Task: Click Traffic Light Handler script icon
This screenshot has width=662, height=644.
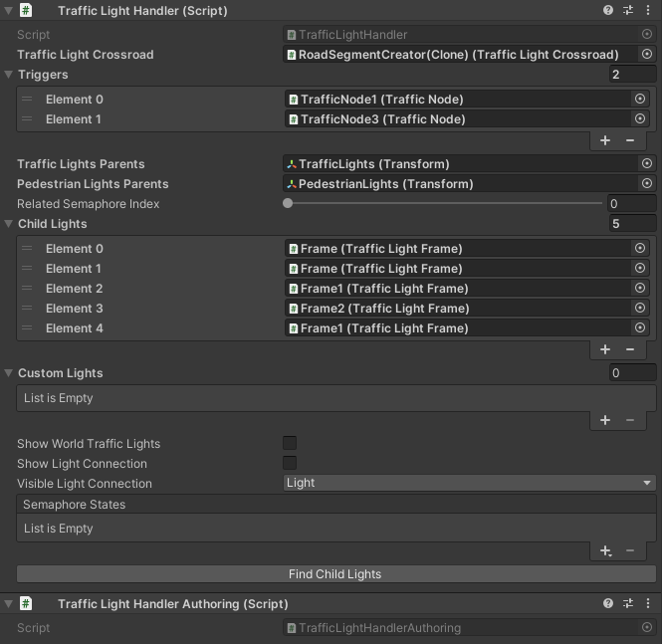Action: pyautogui.click(x=26, y=10)
